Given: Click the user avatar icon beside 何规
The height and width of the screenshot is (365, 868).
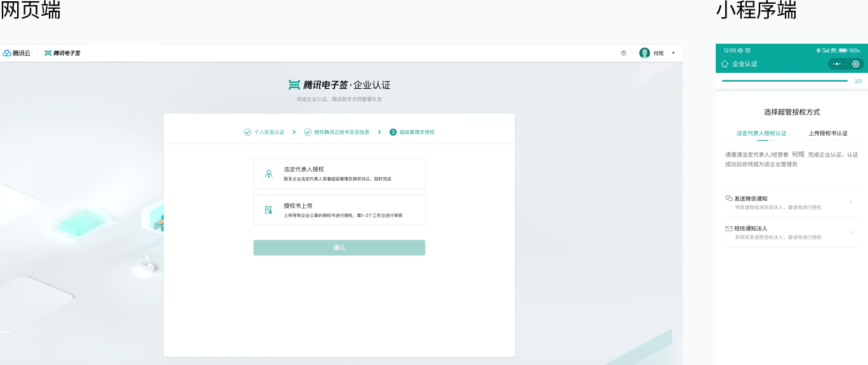Looking at the screenshot, I should pyautogui.click(x=645, y=53).
